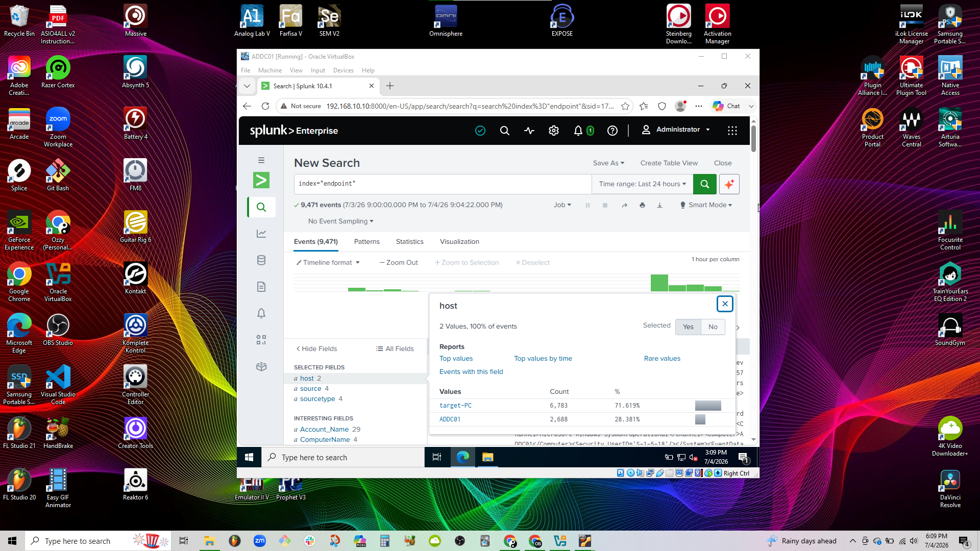The height and width of the screenshot is (551, 980).
Task: Select Account_Name interesting field
Action: tap(324, 430)
